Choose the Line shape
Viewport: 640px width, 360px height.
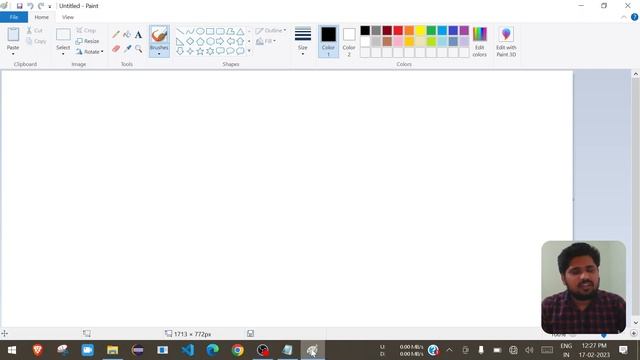pyautogui.click(x=180, y=31)
